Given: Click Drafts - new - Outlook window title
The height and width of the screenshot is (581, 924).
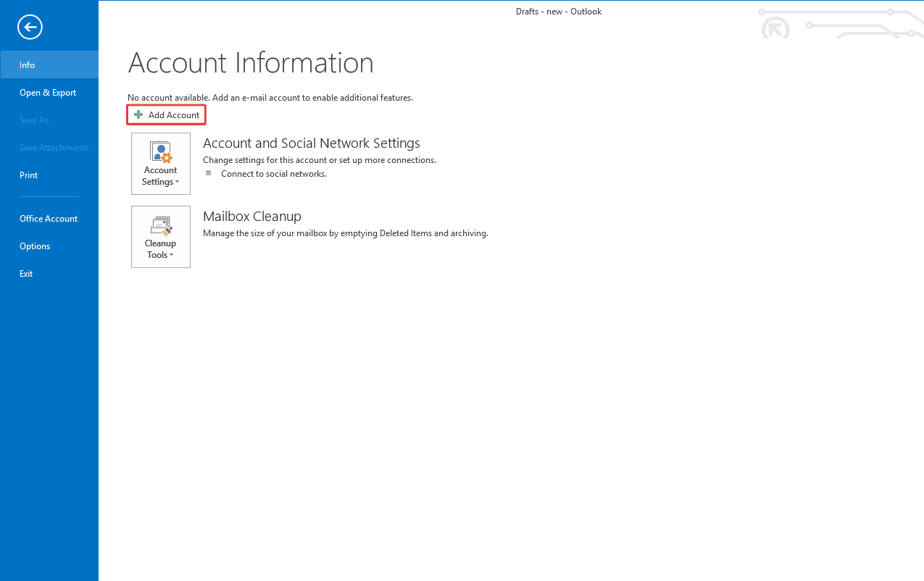Looking at the screenshot, I should (x=559, y=12).
